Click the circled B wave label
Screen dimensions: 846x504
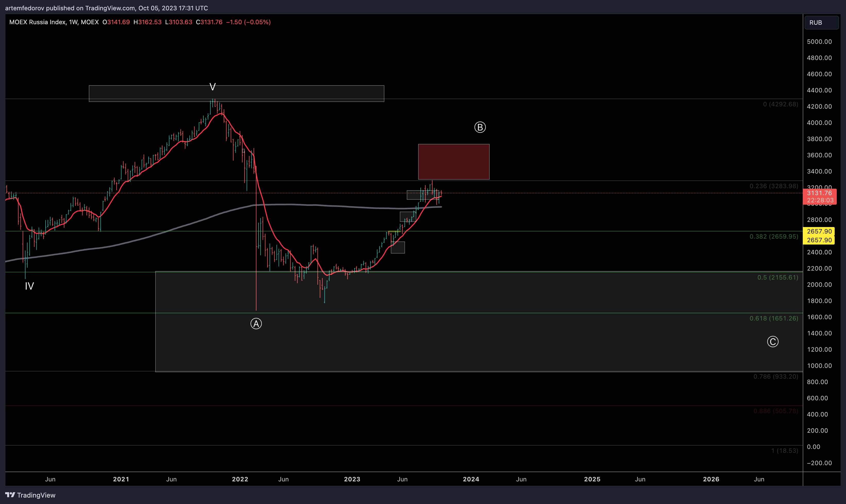[480, 127]
